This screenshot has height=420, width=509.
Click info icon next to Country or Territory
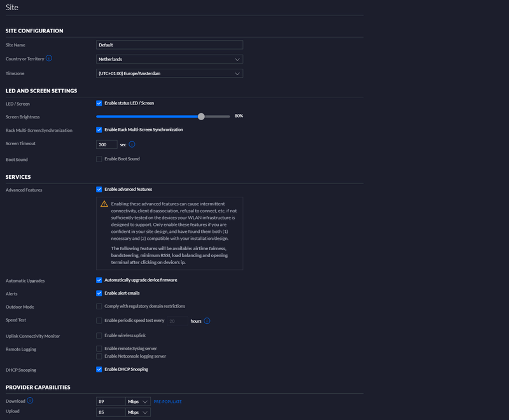coord(49,59)
